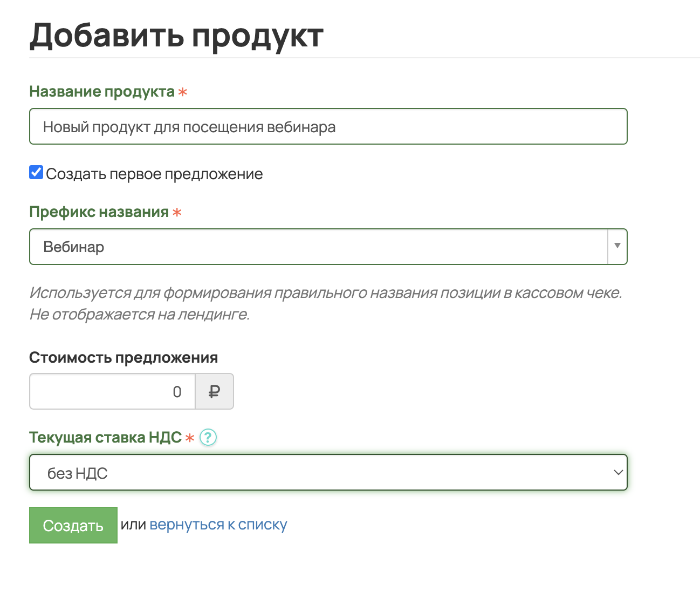
Task: Focus the Название продукта text field
Action: [x=328, y=127]
